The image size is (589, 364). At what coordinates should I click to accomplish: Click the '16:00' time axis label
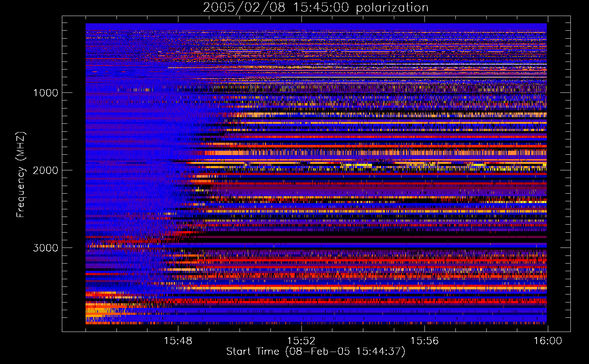point(548,341)
